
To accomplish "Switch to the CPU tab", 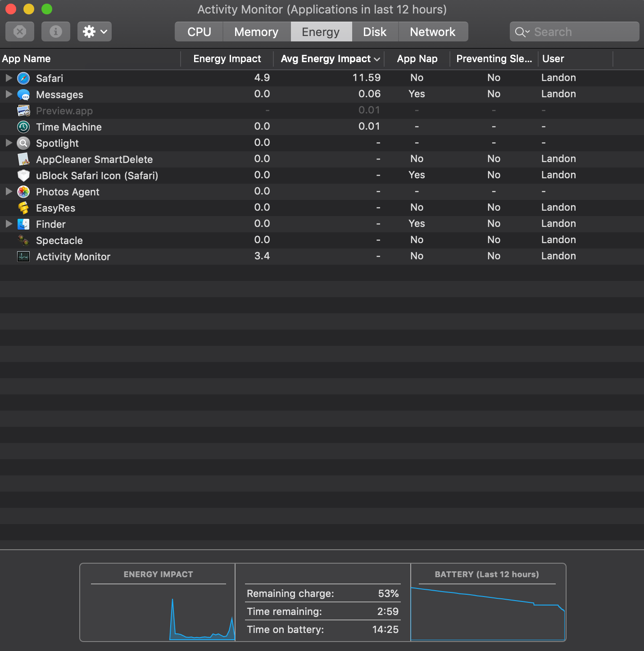I will pos(199,32).
